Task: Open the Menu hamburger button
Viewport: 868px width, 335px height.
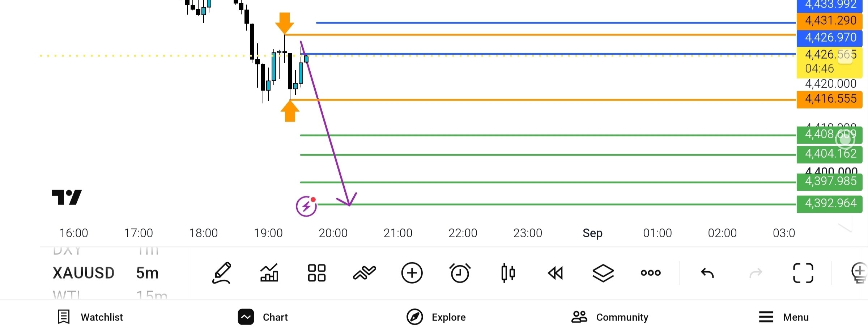Action: click(x=784, y=317)
